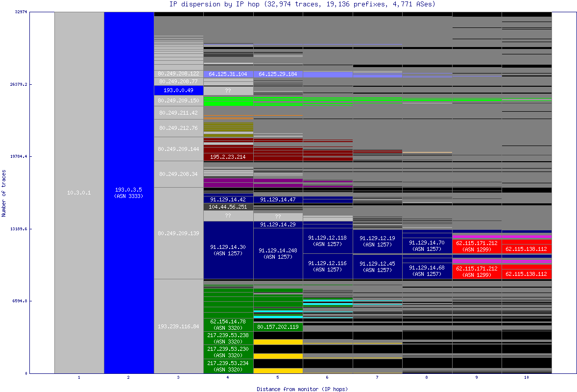This screenshot has height=392, width=577.
Task: Click the 80.249.208.122 block
Action: pos(178,73)
